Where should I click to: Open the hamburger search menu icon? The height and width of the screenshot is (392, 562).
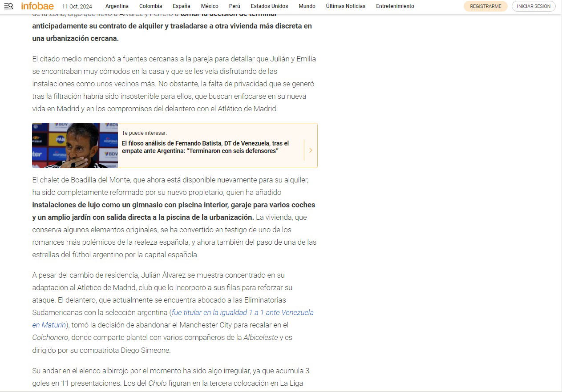(x=8, y=6)
